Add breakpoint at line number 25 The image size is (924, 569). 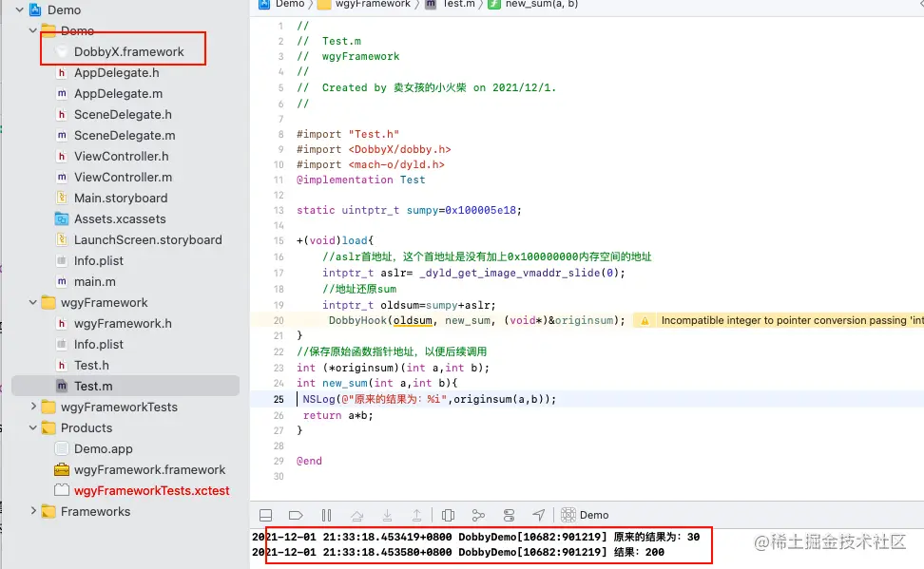point(279,399)
